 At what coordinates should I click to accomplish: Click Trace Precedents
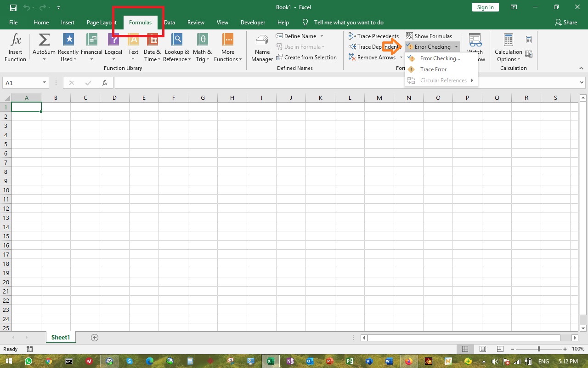pyautogui.click(x=373, y=36)
